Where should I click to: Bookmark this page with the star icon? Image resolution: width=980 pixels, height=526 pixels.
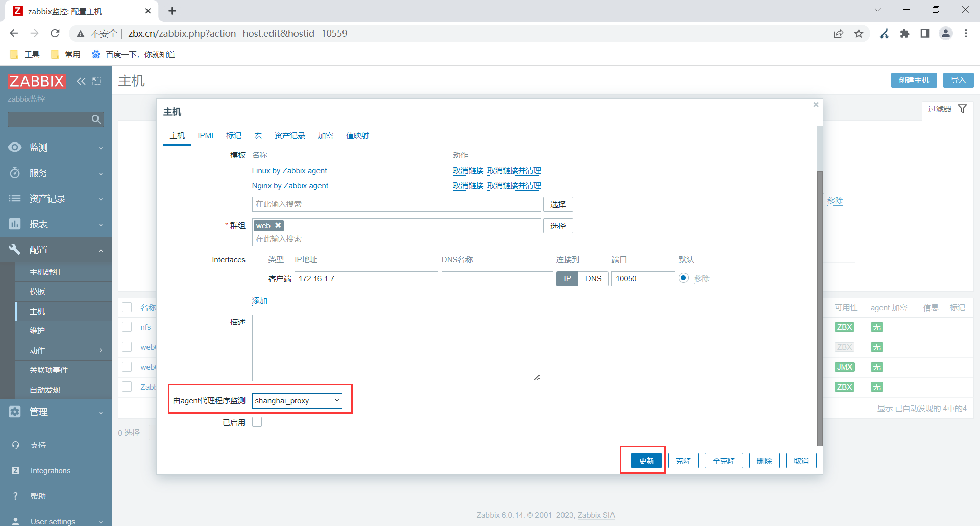tap(859, 33)
